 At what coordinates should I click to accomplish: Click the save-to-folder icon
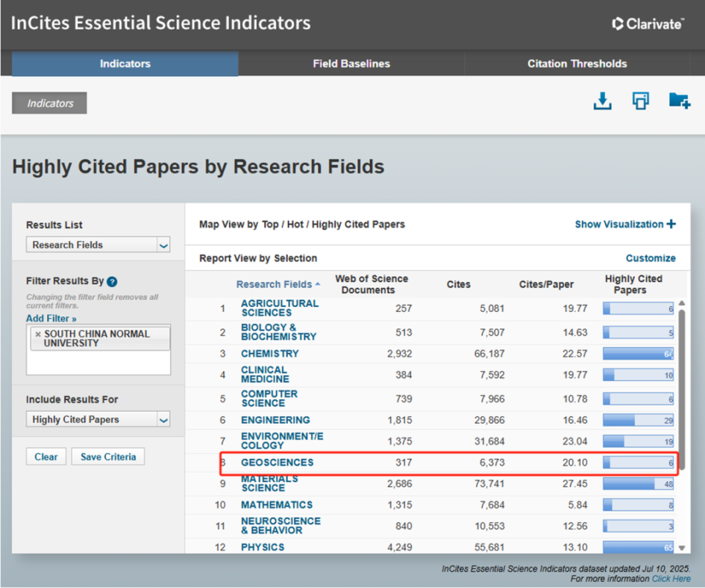tap(679, 101)
